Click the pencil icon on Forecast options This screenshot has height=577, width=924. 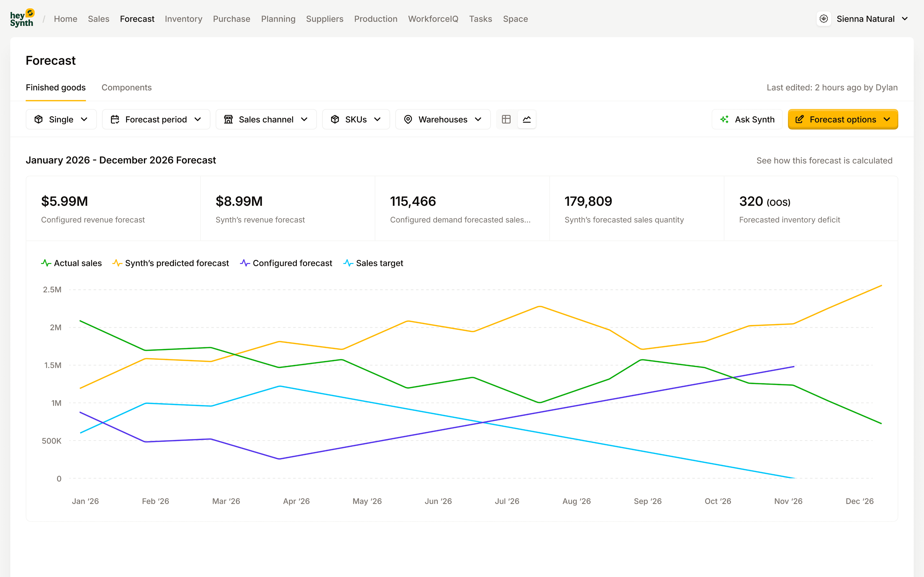coord(800,119)
